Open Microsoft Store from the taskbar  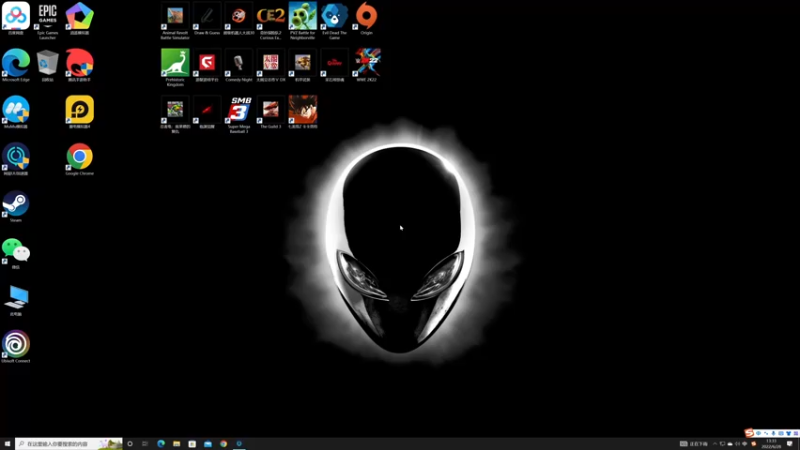click(192, 444)
